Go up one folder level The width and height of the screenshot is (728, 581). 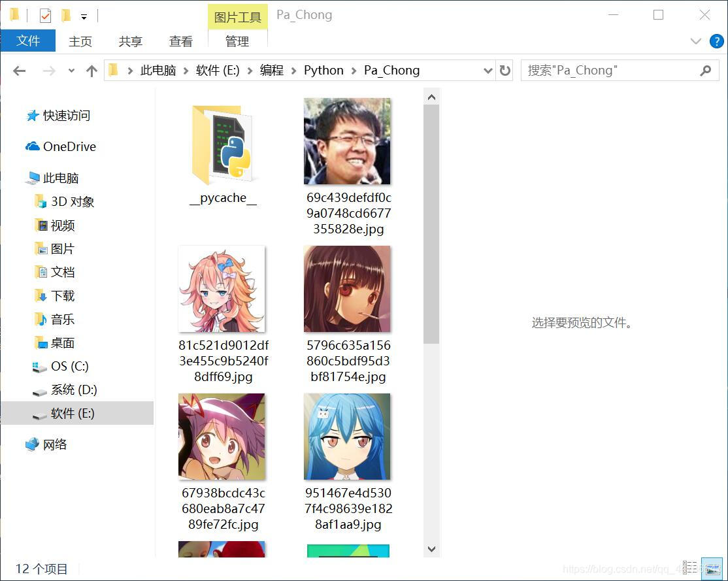pos(91,71)
